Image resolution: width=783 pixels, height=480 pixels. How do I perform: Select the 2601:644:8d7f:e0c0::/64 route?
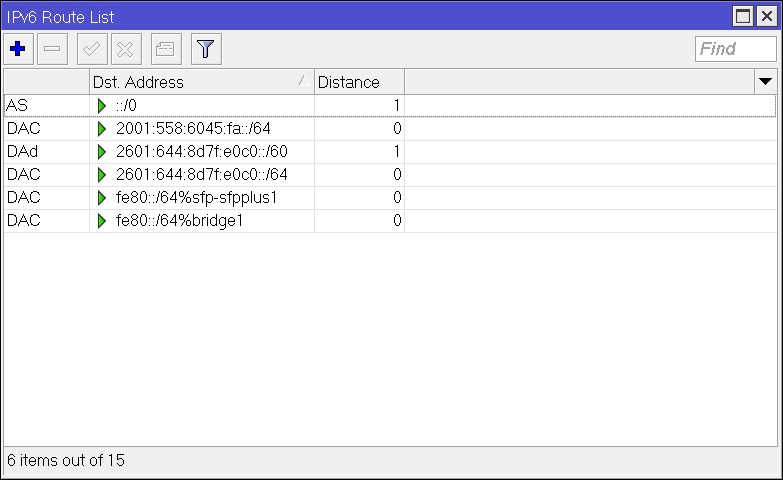(390, 174)
